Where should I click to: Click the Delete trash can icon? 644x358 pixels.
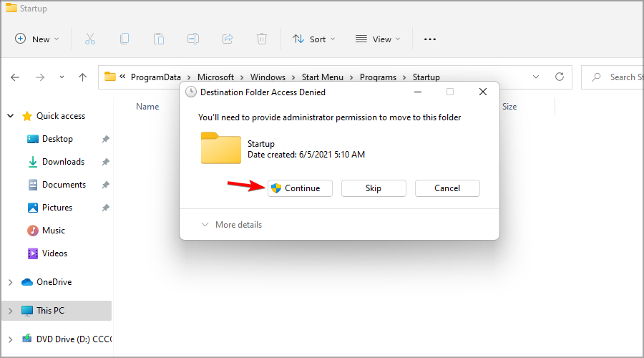[262, 39]
